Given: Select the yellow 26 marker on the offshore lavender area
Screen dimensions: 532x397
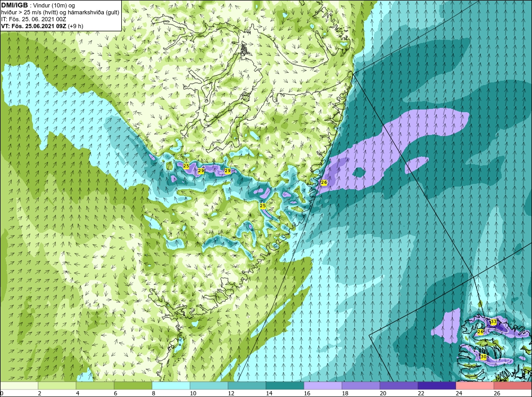Looking at the screenshot, I should [324, 182].
